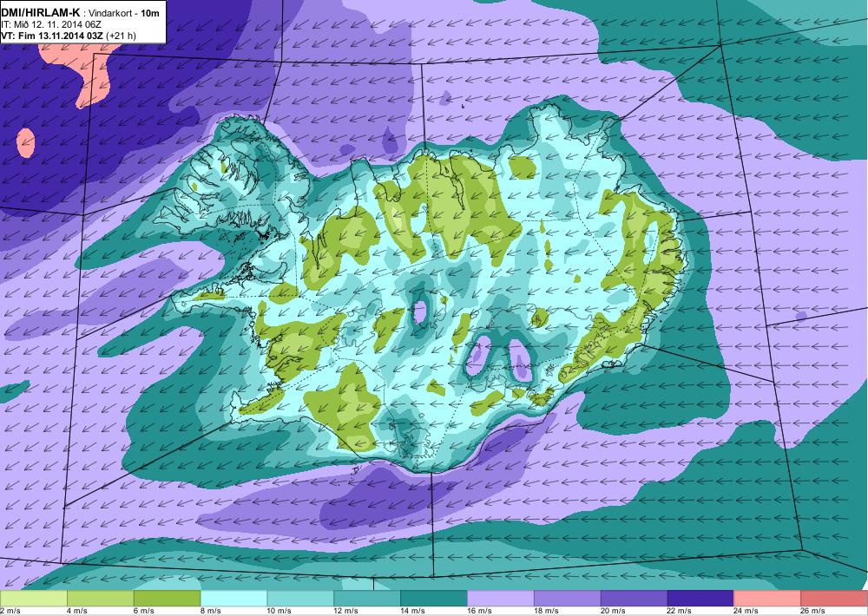The width and height of the screenshot is (868, 616).
Task: Click the '2 m/s' legend label
Action: pos(9,611)
